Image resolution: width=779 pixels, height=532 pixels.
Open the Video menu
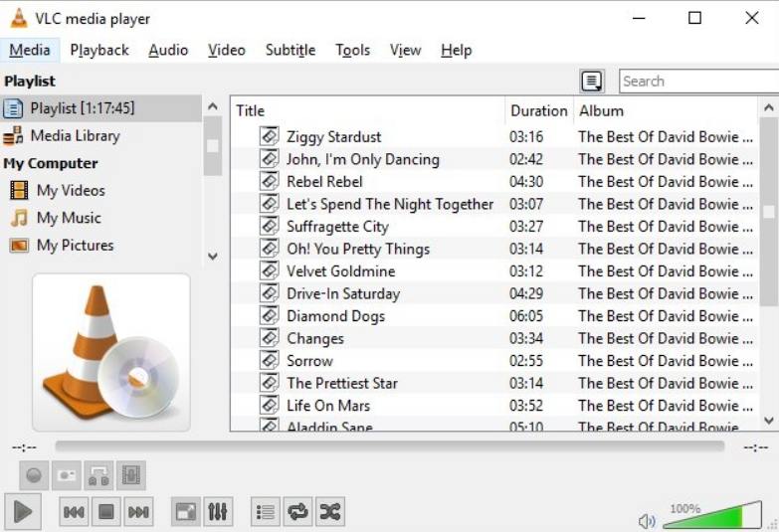227,50
